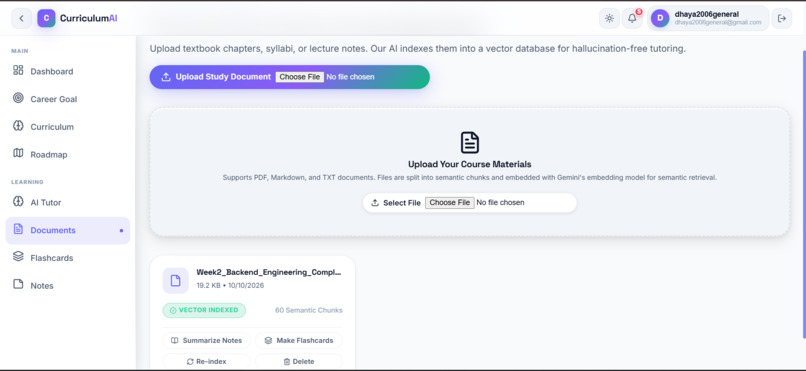The height and width of the screenshot is (371, 806).
Task: Click the Upload Study Document label
Action: coord(223,77)
